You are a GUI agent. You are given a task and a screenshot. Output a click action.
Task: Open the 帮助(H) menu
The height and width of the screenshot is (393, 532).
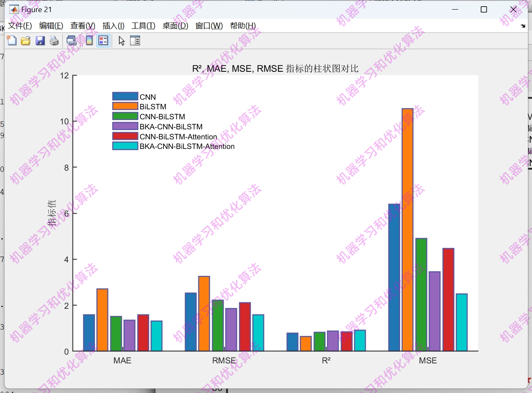tap(243, 26)
